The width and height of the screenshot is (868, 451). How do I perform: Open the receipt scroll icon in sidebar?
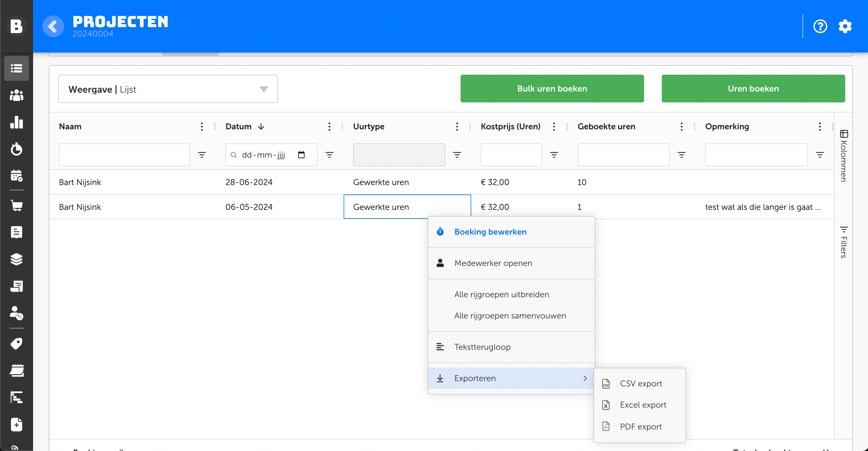pyautogui.click(x=17, y=286)
